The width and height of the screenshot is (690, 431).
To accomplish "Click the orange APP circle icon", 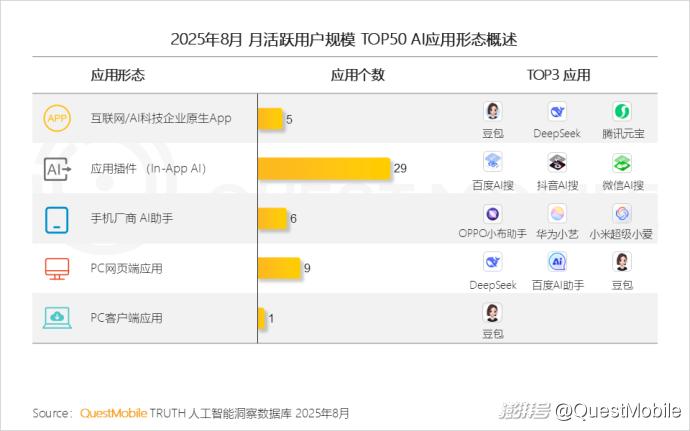I will 57,119.
